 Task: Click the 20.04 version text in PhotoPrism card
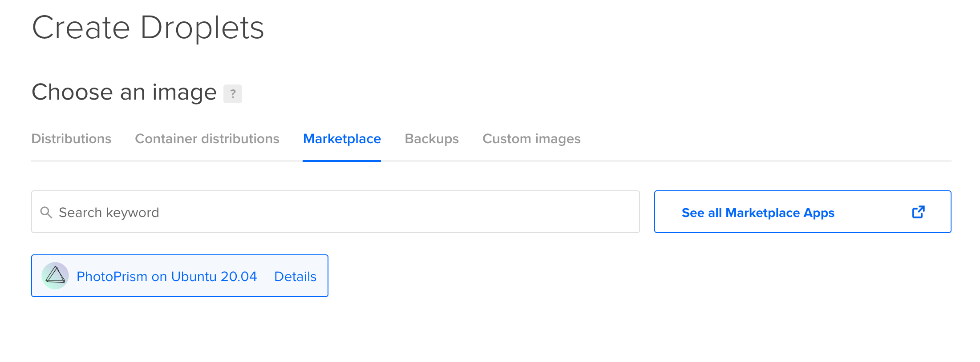239,277
